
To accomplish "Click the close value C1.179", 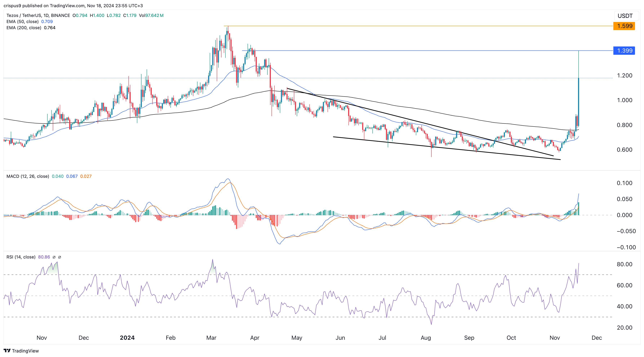I will click(x=130, y=15).
